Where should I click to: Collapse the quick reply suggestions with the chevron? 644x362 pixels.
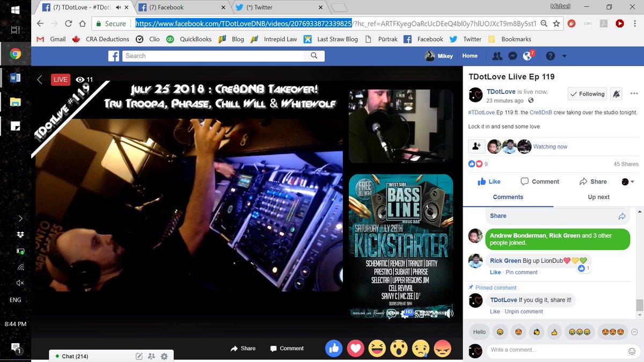point(634,332)
